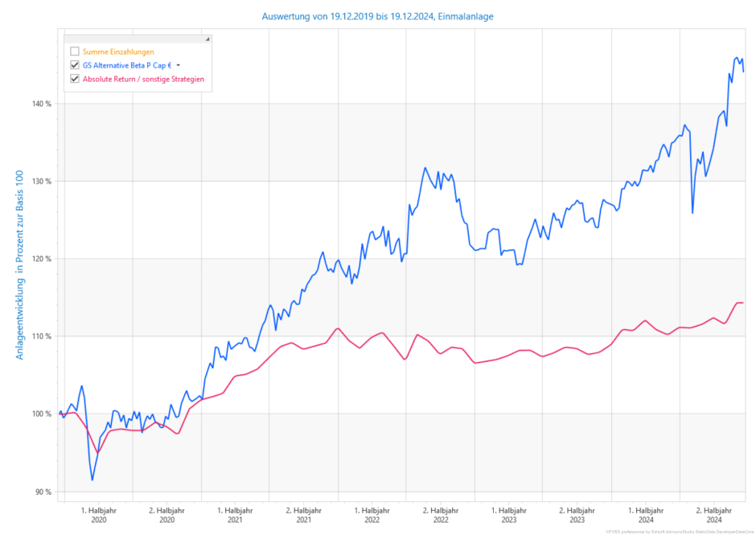
Task: Click the blue line's lowest point in early 2020
Action: 92,480
